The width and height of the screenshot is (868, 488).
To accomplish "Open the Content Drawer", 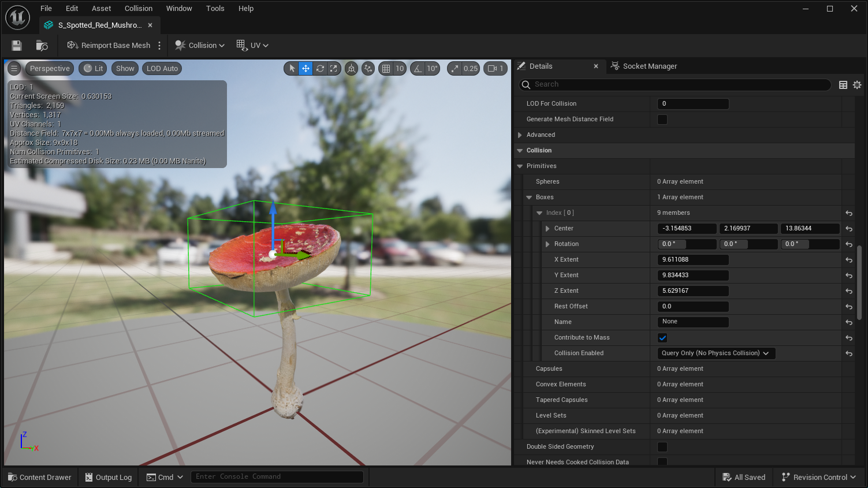I will (x=40, y=477).
